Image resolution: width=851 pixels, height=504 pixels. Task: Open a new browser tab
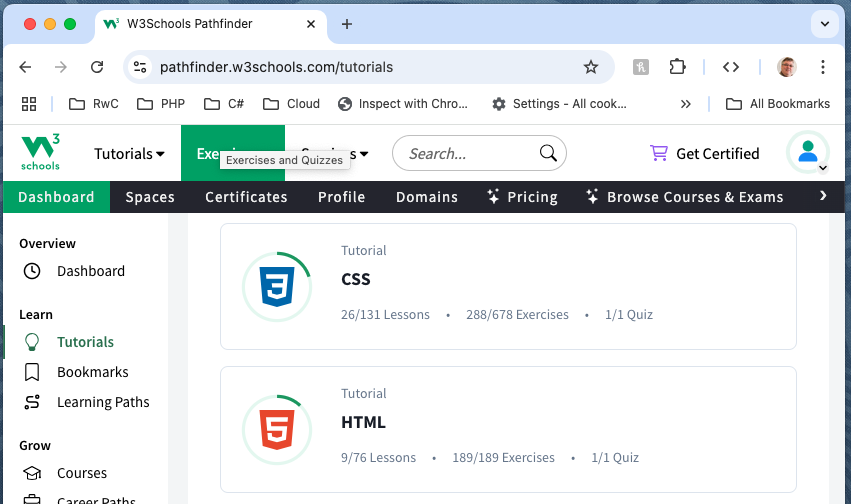[347, 24]
